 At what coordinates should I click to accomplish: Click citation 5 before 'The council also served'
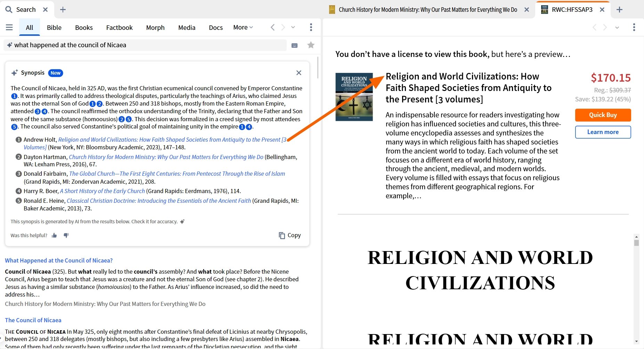click(14, 127)
